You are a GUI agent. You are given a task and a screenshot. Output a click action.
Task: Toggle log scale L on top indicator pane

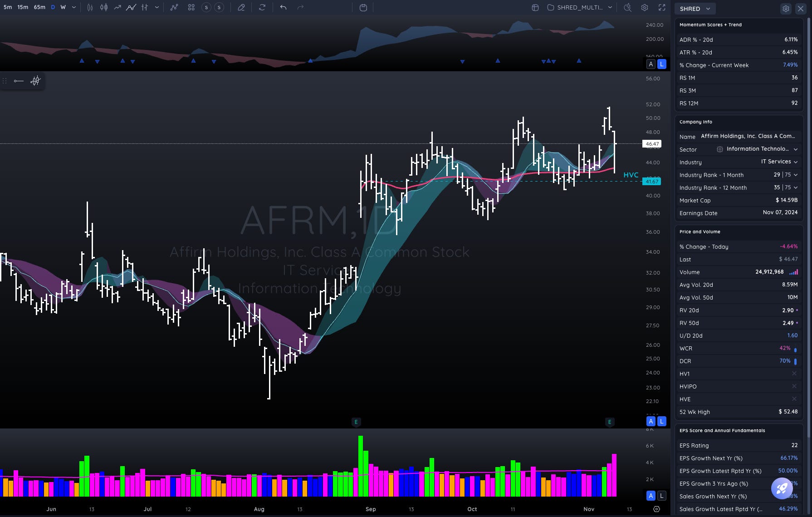click(x=662, y=64)
